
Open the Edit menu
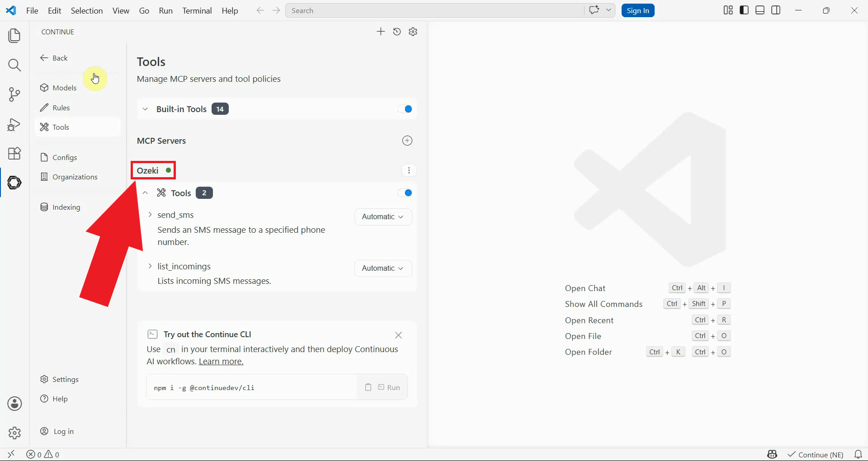(x=54, y=10)
